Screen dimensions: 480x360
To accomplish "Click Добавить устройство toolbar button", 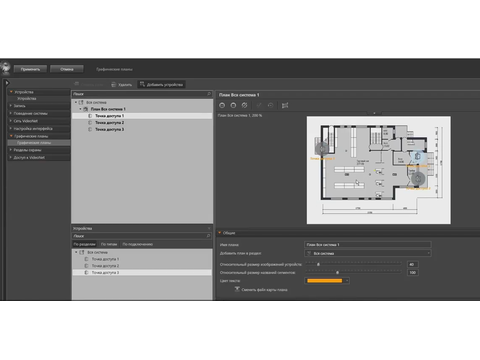I will pos(161,85).
